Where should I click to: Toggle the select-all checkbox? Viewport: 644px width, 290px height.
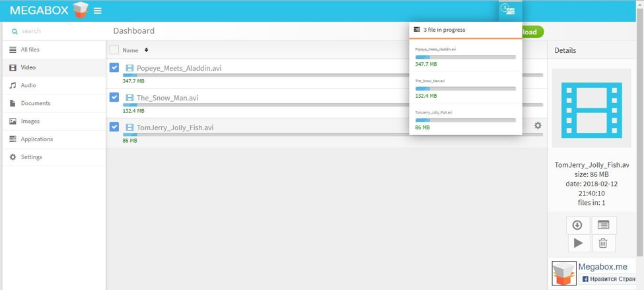(114, 50)
